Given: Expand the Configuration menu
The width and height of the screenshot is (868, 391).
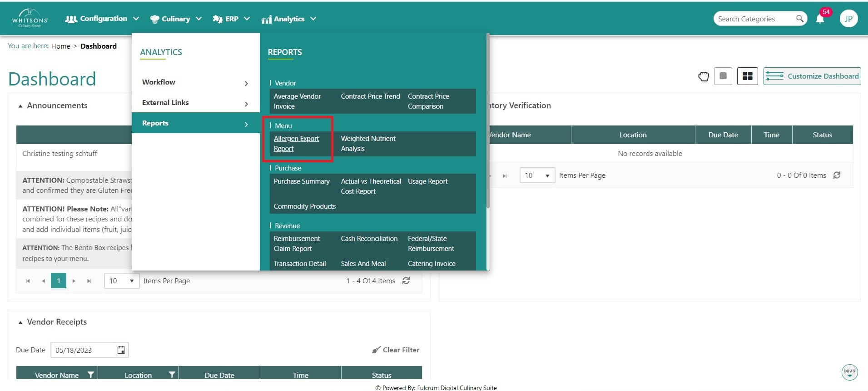Looking at the screenshot, I should coord(102,19).
